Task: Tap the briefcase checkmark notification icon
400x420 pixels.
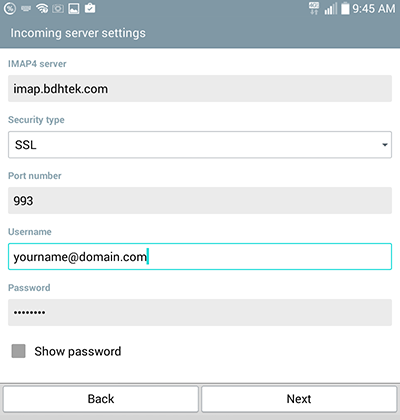Action: pyautogui.click(x=90, y=8)
